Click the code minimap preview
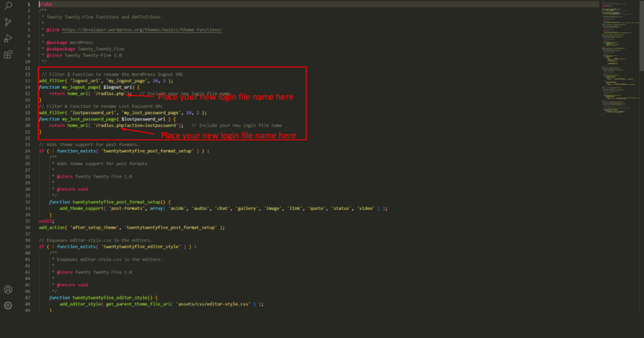Image resolution: width=644 pixels, height=338 pixels. click(620, 57)
